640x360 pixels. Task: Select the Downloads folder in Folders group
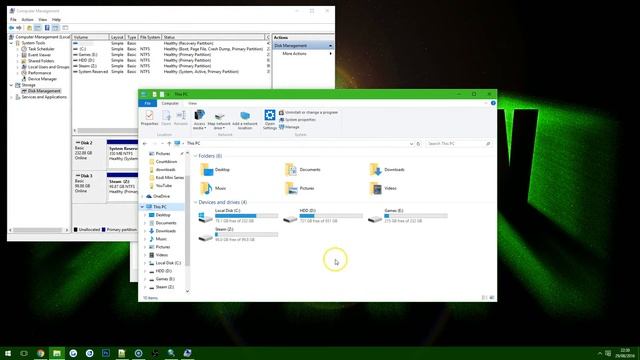[387, 169]
